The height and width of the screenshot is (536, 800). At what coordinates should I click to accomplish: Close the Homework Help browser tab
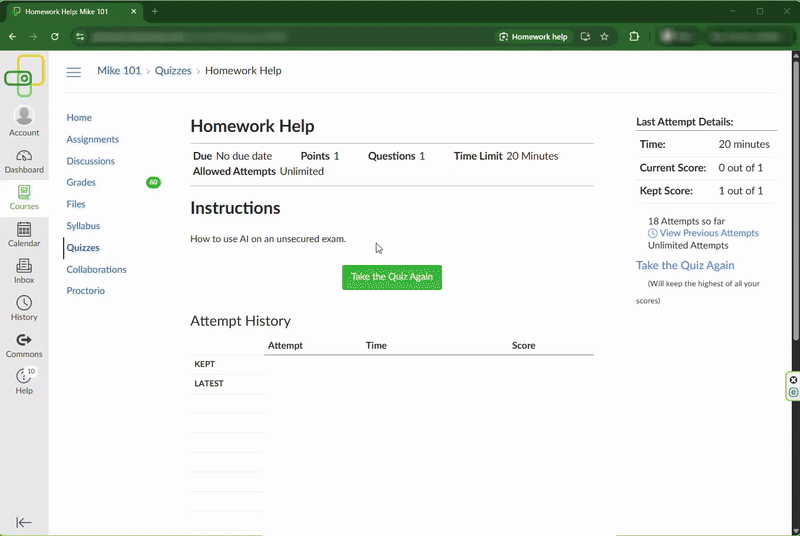[134, 11]
